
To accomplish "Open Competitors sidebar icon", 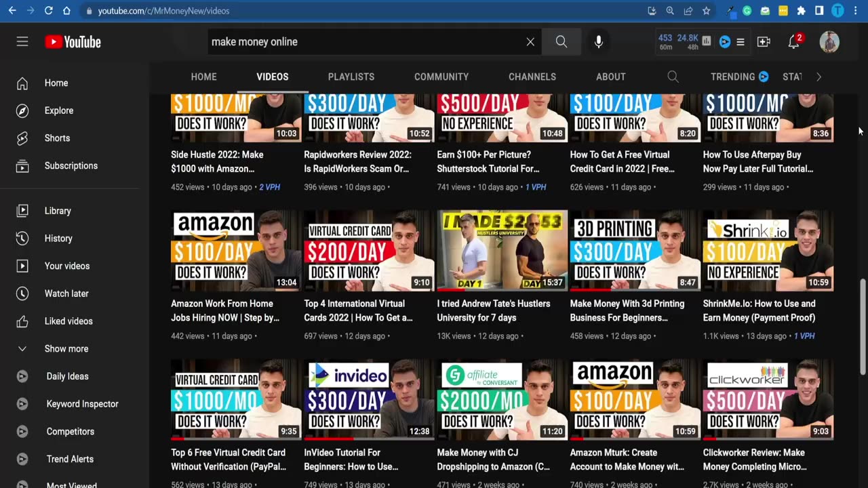I will click(x=22, y=432).
